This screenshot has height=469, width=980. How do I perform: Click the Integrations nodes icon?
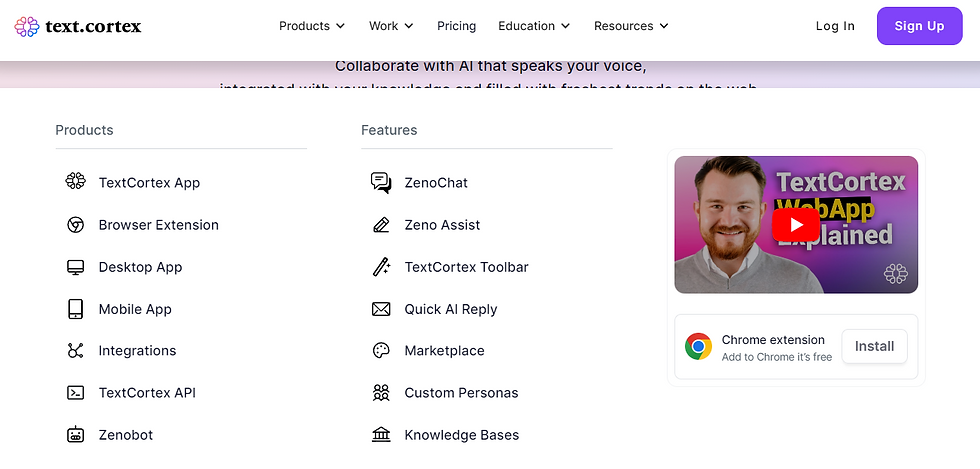pos(76,351)
